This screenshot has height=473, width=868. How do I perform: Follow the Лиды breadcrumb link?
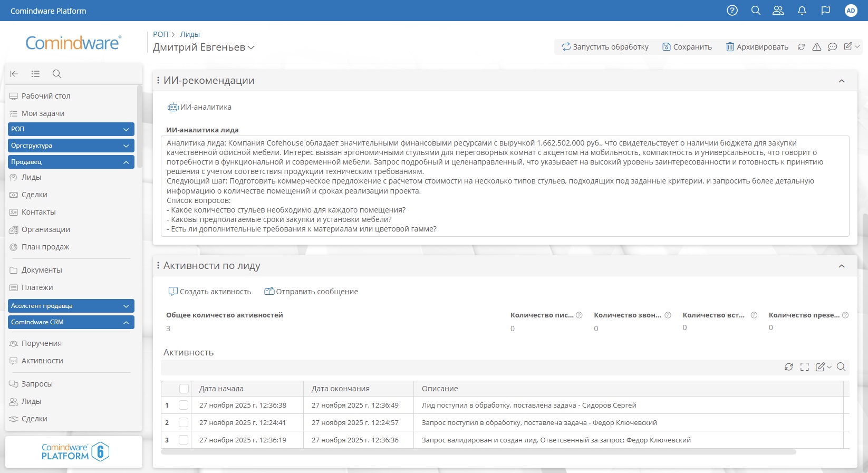190,34
